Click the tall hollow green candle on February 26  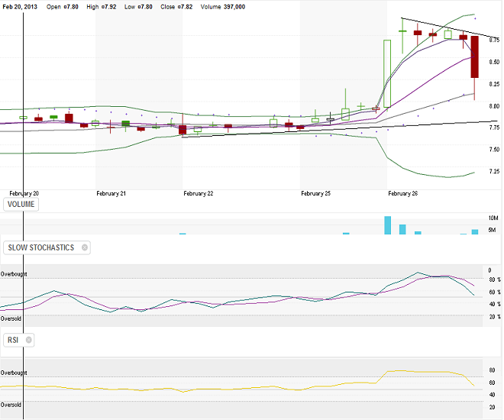387,73
